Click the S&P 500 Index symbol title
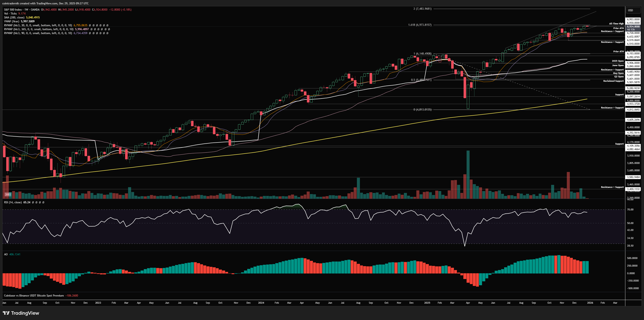644x320 pixels. tap(13, 9)
